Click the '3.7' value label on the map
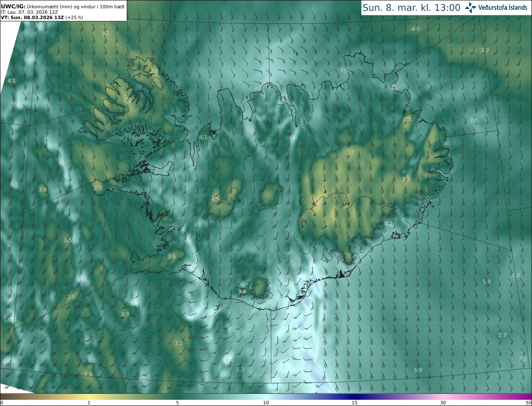 [485, 50]
